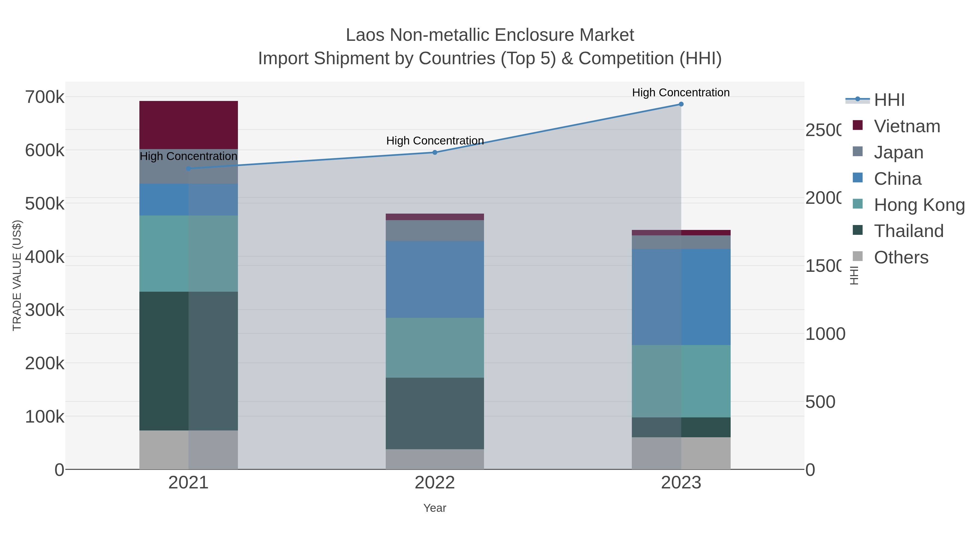Click the 2023 HHI line marker
Screen dimensions: 980x551
coord(681,104)
